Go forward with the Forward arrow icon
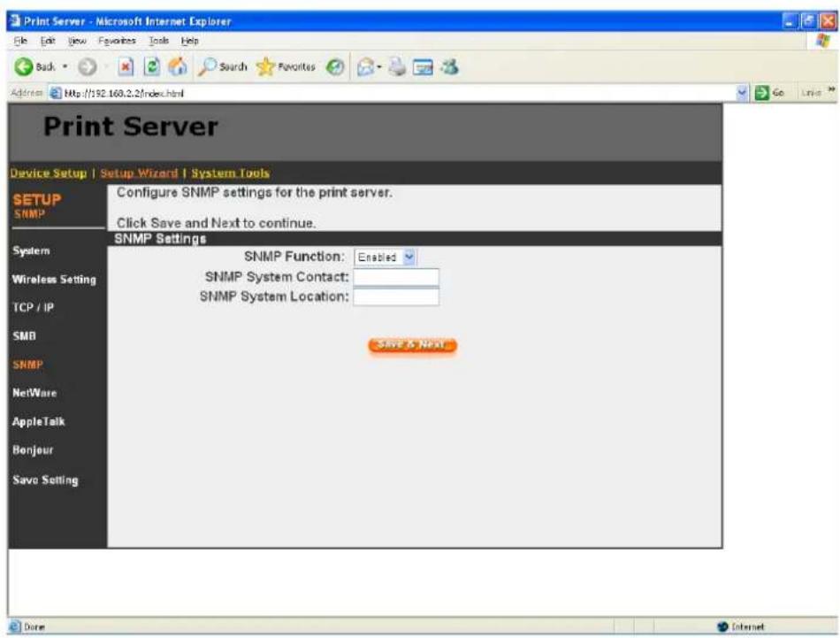This screenshot has height=638, width=840. tap(88, 67)
